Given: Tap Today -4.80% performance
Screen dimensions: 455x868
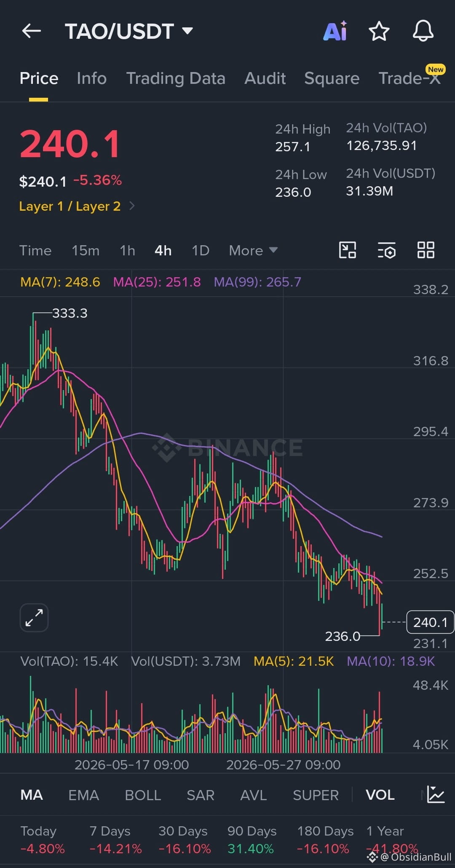Looking at the screenshot, I should pyautogui.click(x=43, y=840).
